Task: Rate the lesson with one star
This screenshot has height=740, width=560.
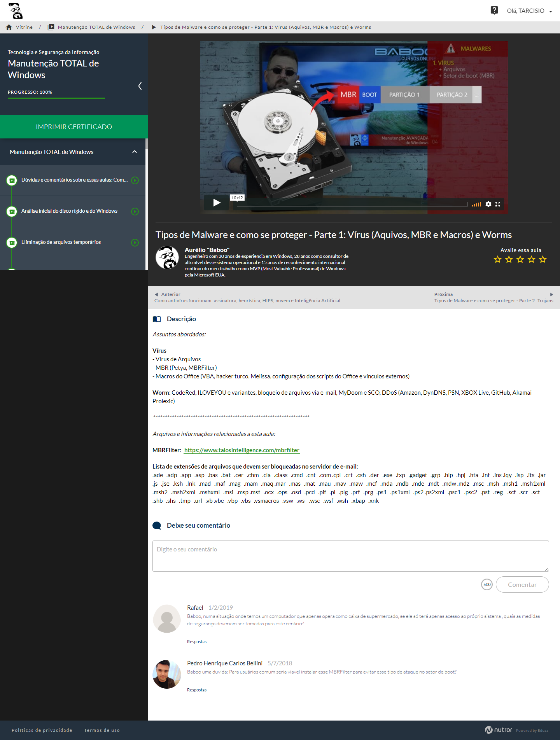Action: (497, 259)
